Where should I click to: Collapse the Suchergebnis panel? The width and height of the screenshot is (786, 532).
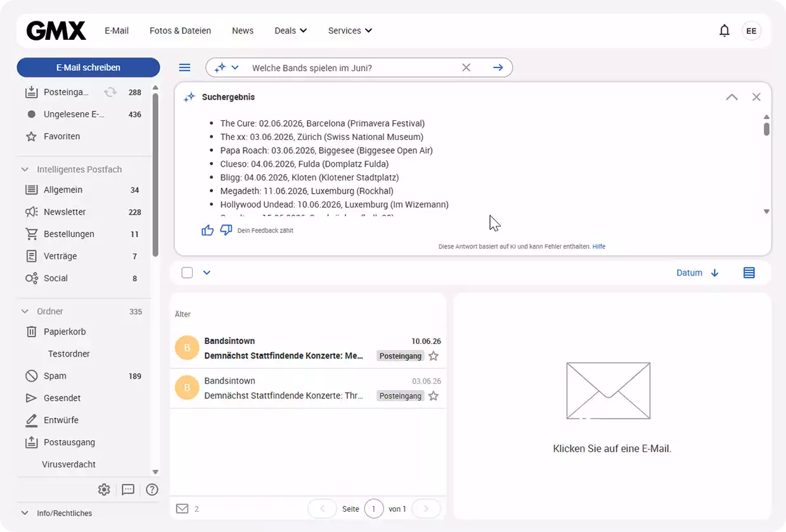point(731,97)
